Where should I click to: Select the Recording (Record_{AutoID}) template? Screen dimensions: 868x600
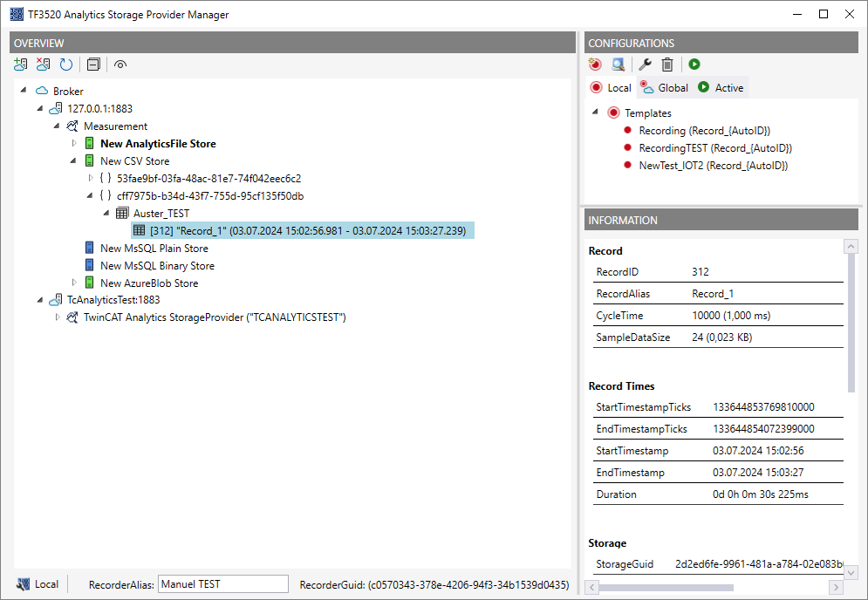704,131
